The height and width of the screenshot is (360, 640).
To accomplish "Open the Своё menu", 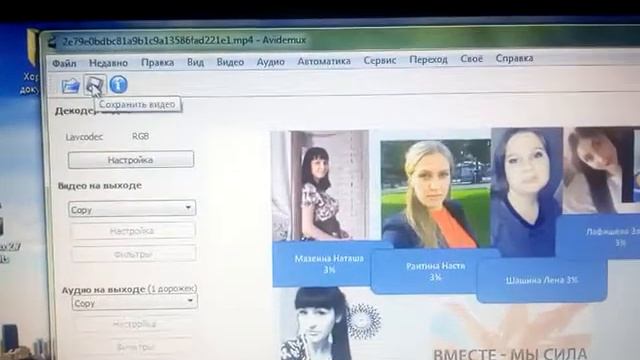I will pos(472,59).
